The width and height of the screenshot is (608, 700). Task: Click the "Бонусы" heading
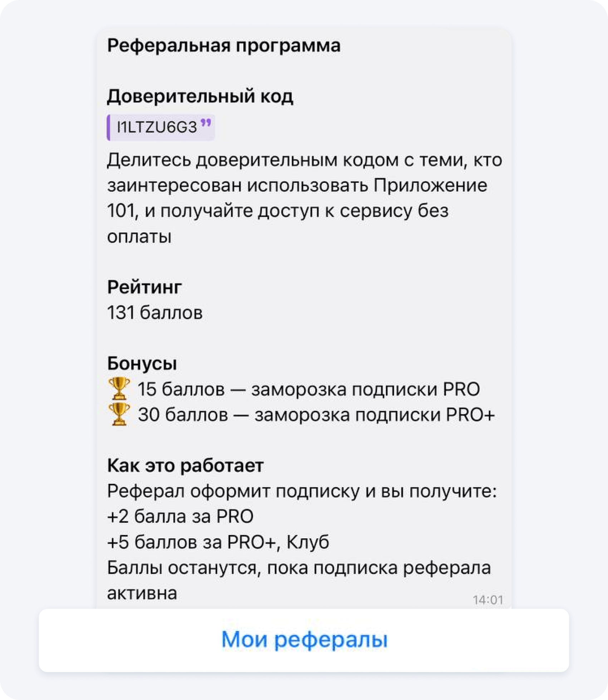coord(142,363)
